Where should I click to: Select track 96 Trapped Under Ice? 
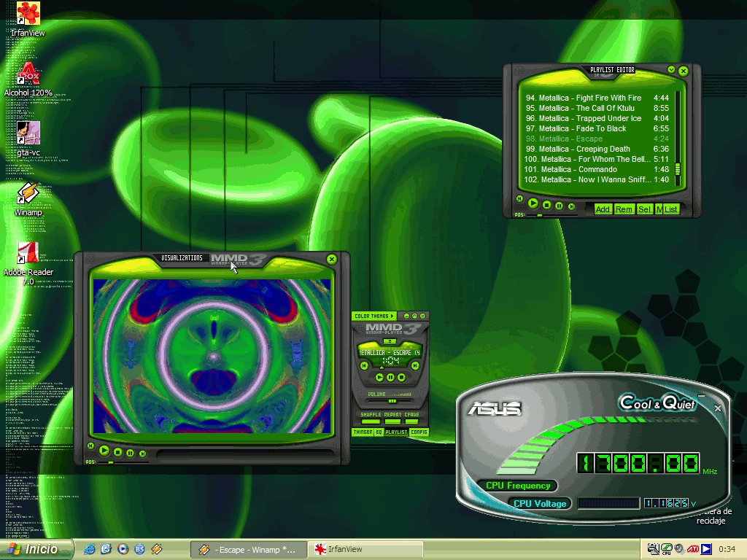pyautogui.click(x=597, y=118)
